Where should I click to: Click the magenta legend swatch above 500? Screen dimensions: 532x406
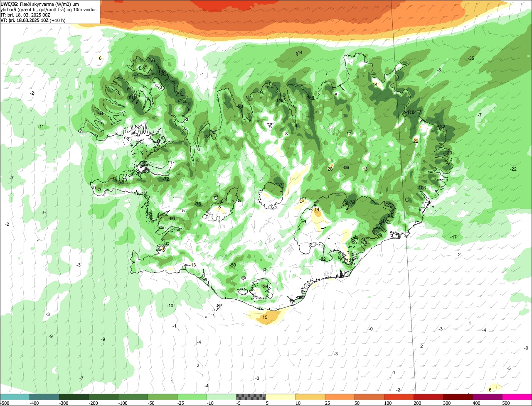(517, 397)
